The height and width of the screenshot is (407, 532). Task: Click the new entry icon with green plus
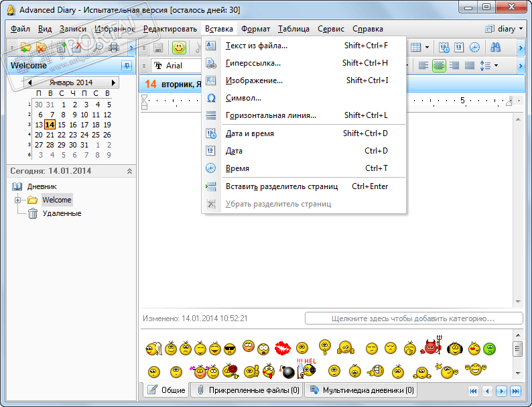click(61, 48)
